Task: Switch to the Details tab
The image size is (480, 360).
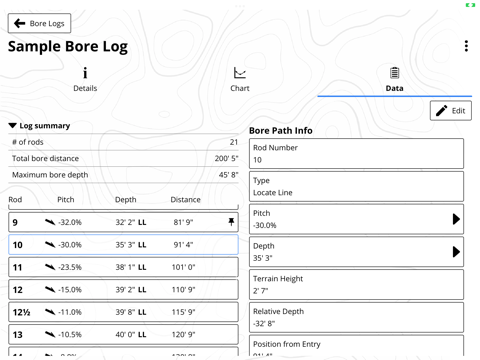Action: coord(85,79)
